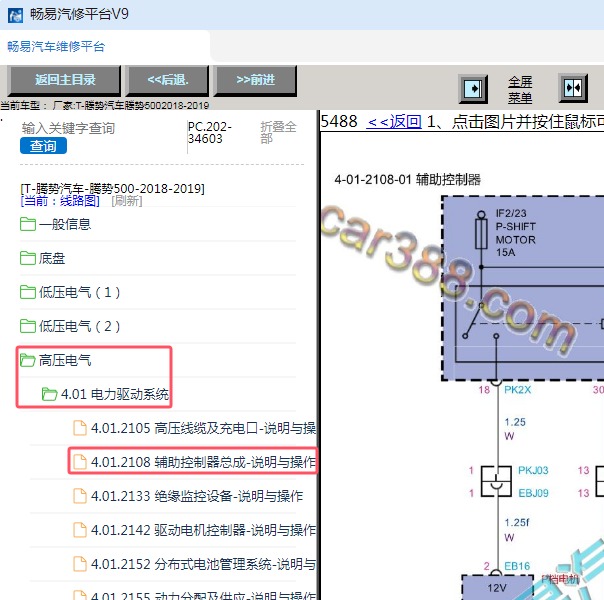The image size is (604, 600).
Task: Open the 全屏菜单 label
Action: tap(520, 89)
